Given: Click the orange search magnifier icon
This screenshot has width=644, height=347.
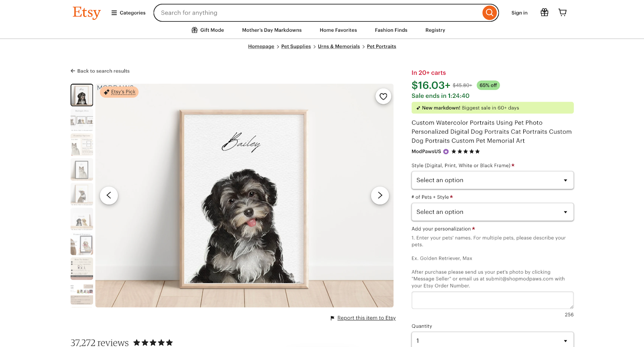Looking at the screenshot, I should pyautogui.click(x=489, y=12).
